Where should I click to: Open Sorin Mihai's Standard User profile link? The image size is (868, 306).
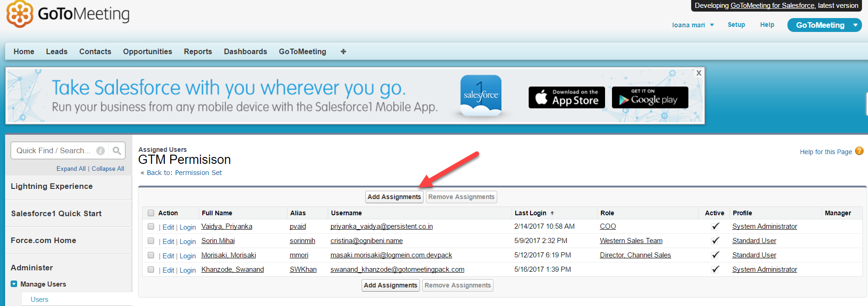tap(754, 241)
